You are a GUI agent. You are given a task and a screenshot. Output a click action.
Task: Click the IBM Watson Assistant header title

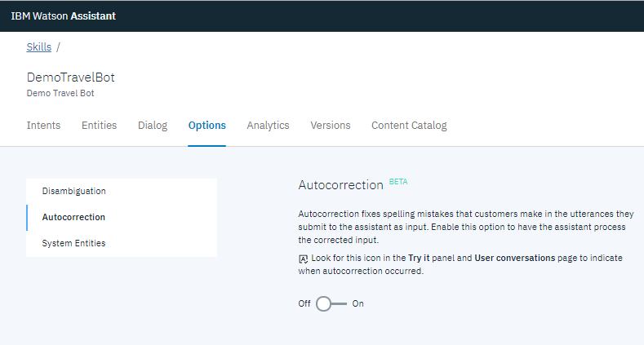[63, 16]
